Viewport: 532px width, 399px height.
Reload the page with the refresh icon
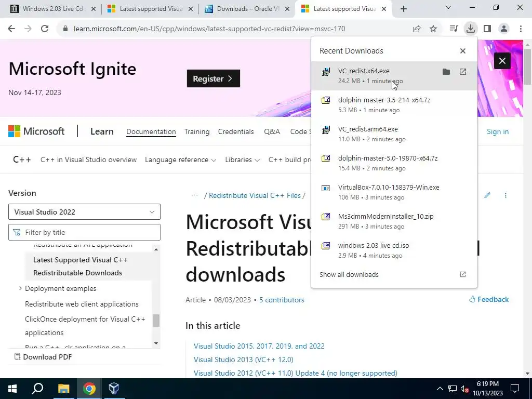point(45,29)
